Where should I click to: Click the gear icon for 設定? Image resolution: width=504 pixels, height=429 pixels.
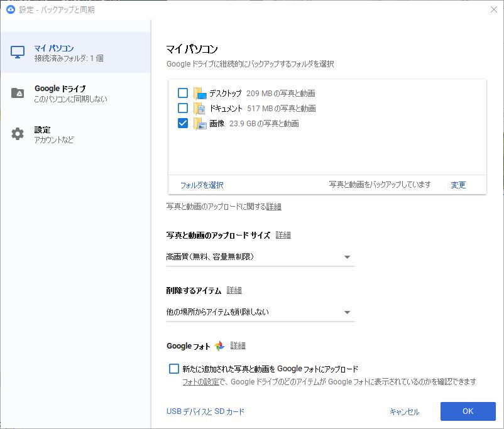[x=18, y=134]
